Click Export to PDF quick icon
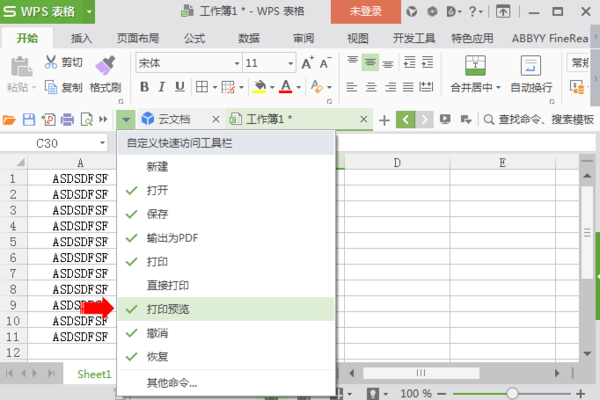The width and height of the screenshot is (600, 400). (48, 120)
